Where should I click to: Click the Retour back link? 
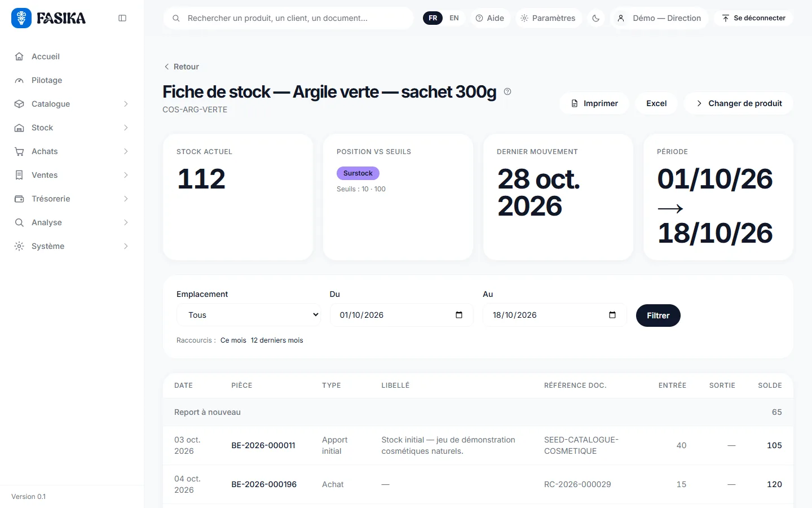[181, 67]
